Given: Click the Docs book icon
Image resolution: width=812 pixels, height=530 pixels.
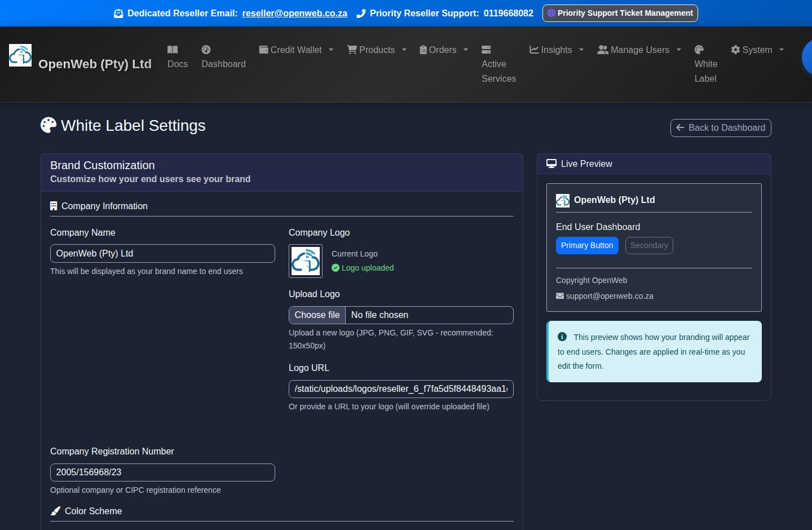Looking at the screenshot, I should pyautogui.click(x=173, y=50).
